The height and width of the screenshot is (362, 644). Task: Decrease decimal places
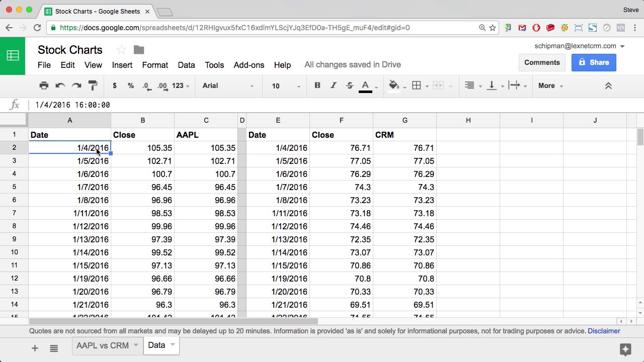click(x=146, y=86)
